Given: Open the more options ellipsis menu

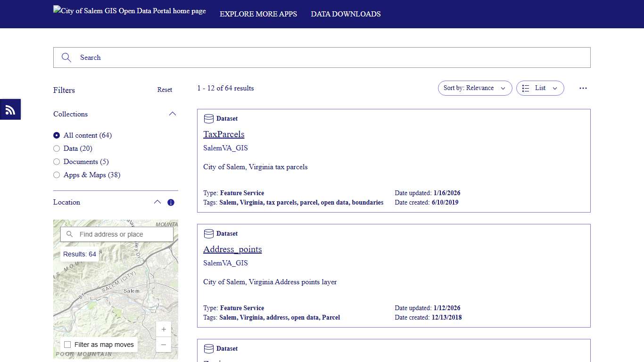Looking at the screenshot, I should pos(583,88).
